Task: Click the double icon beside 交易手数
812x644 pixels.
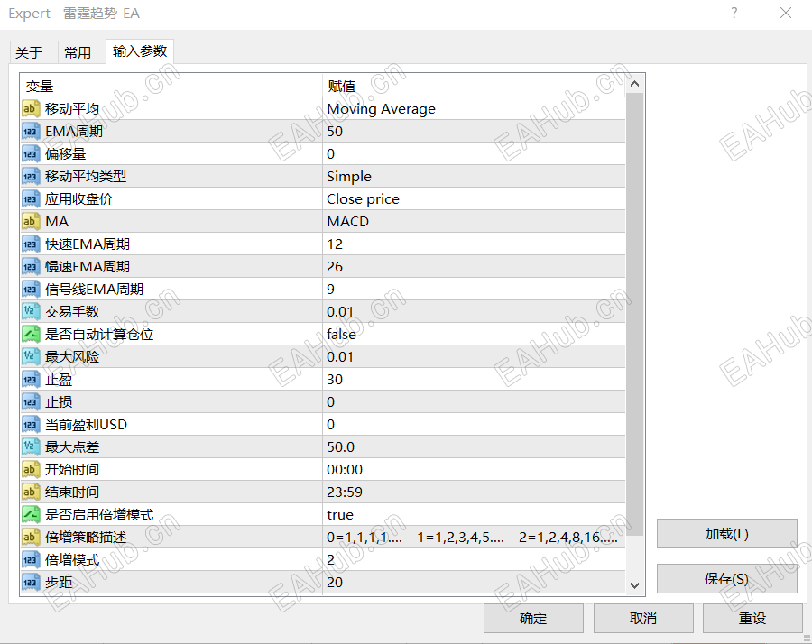Action: coord(31,312)
